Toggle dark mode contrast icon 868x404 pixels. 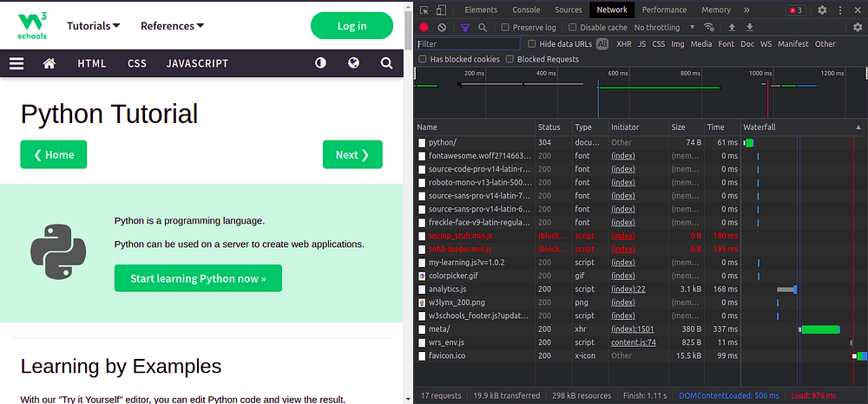point(320,63)
